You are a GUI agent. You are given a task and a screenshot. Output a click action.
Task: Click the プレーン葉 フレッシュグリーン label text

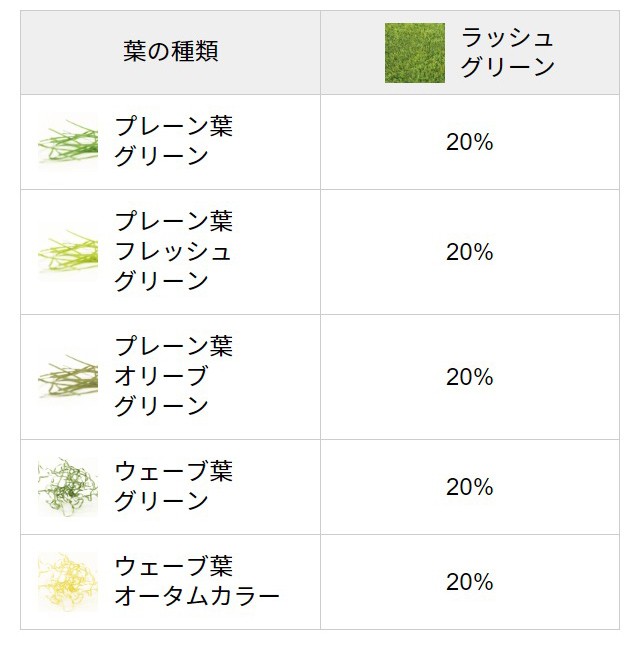[x=173, y=252]
